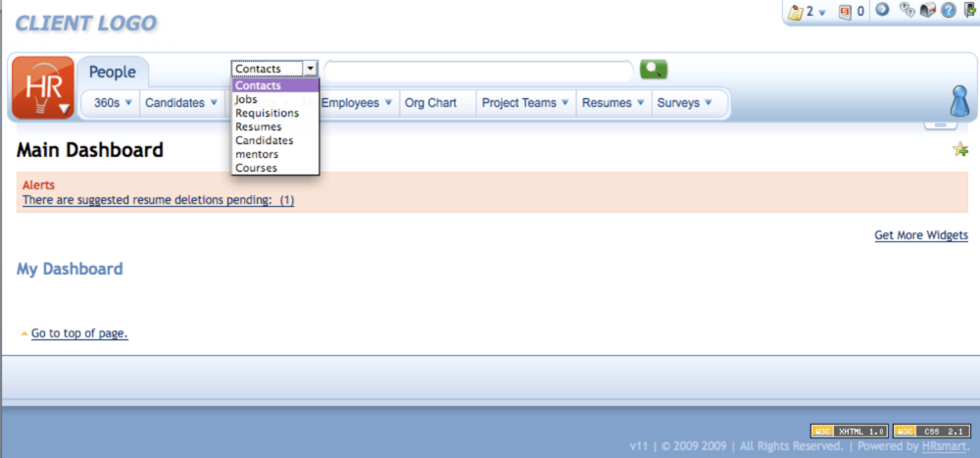Open the question speech bubbles icon
The width and height of the screenshot is (980, 458).
pyautogui.click(x=906, y=10)
